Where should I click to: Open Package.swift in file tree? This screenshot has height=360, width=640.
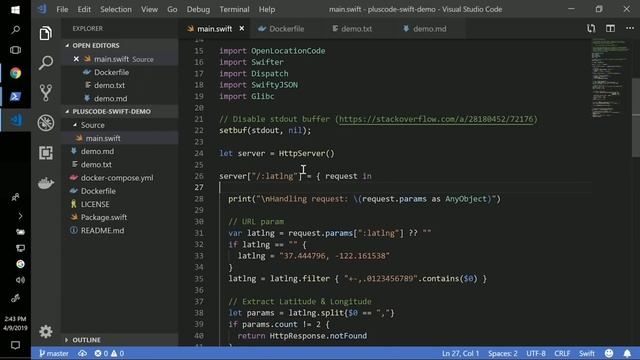(104, 217)
